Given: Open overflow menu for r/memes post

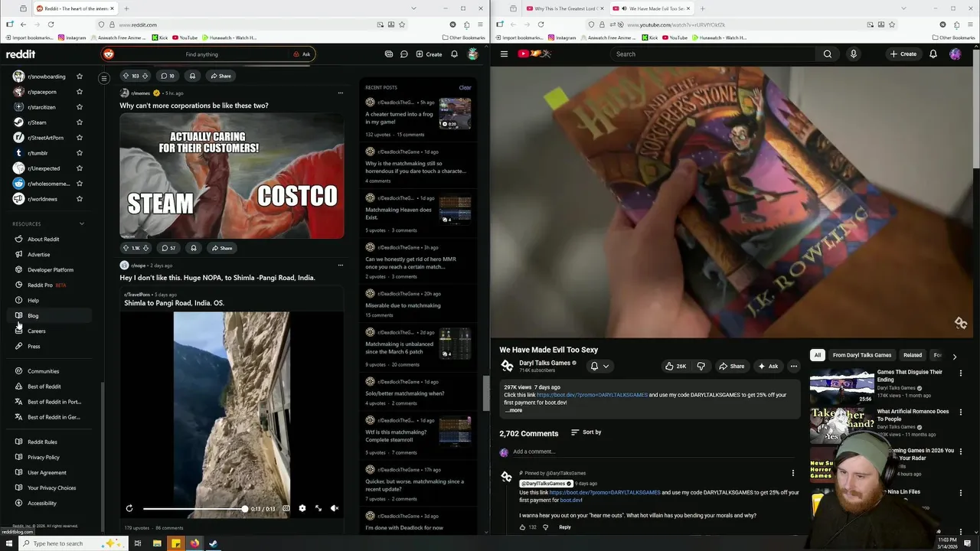Looking at the screenshot, I should (341, 93).
